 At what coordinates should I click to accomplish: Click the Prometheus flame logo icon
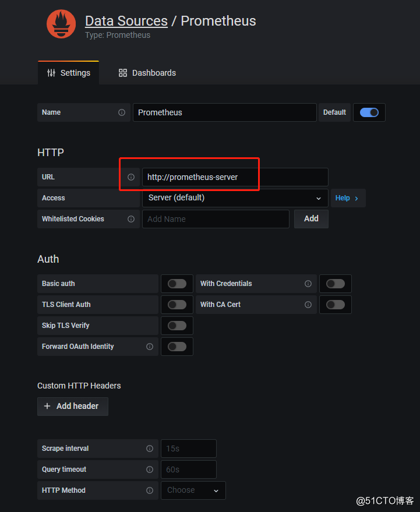pyautogui.click(x=61, y=24)
